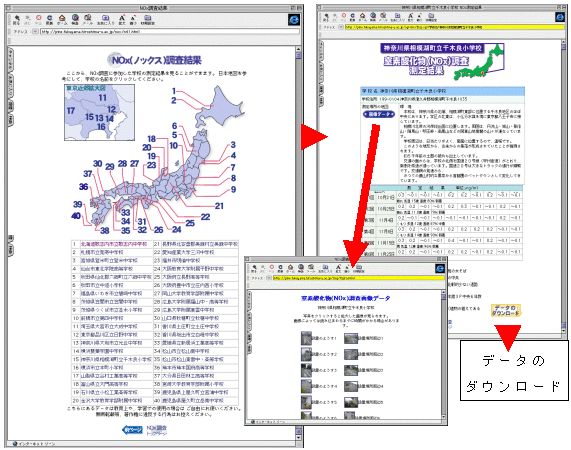Screen dimensions: 571x450
Task: Open Preferences icon in left browser toolbar
Action: coord(147,19)
